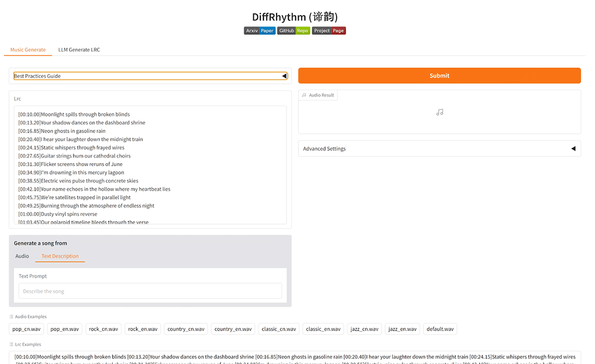
Task: Select the country_cn.wav audio example
Action: click(x=185, y=329)
